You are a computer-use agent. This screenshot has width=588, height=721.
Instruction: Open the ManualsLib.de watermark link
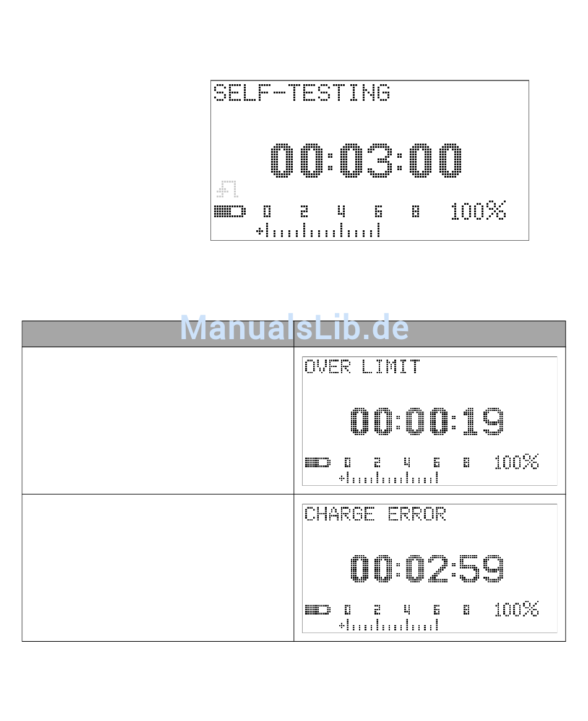tap(294, 327)
